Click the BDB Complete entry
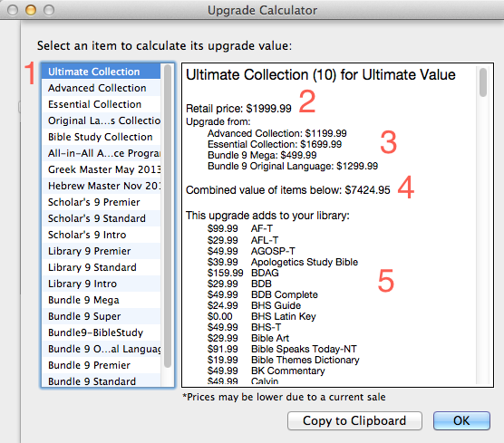Screen dimensions: 504x443 point(263,294)
